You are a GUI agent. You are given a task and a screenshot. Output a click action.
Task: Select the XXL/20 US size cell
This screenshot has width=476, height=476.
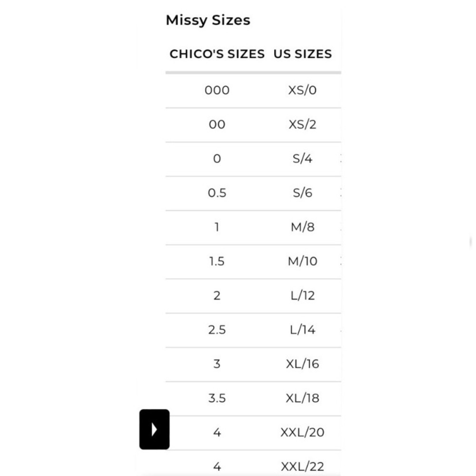click(x=302, y=433)
